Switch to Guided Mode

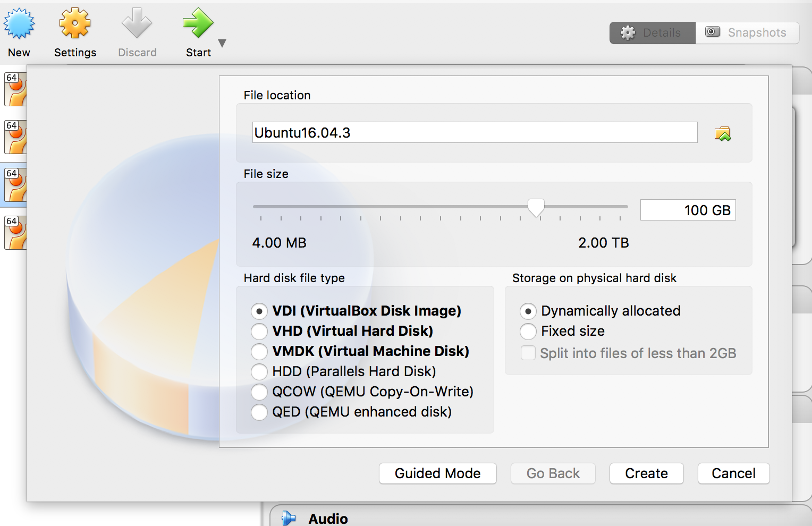(x=437, y=473)
